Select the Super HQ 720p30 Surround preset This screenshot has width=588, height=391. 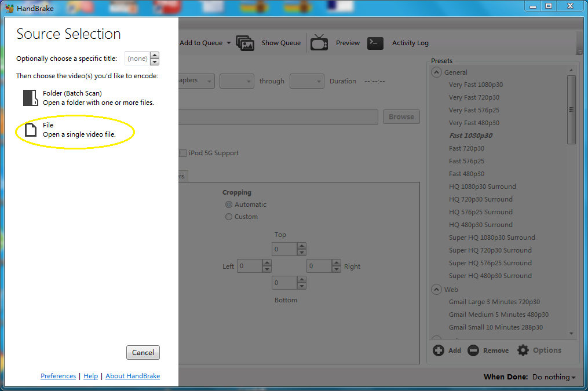point(490,250)
